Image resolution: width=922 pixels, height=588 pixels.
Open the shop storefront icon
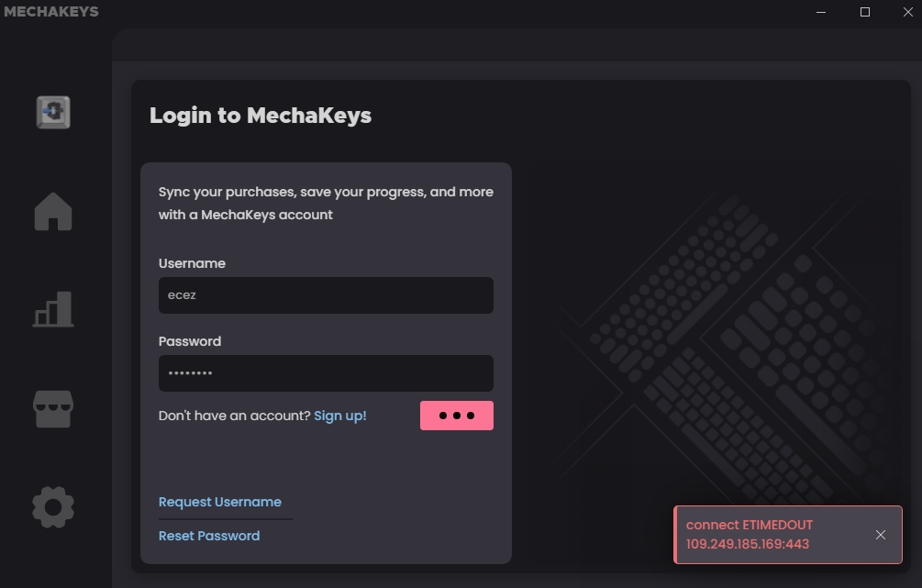(x=53, y=408)
